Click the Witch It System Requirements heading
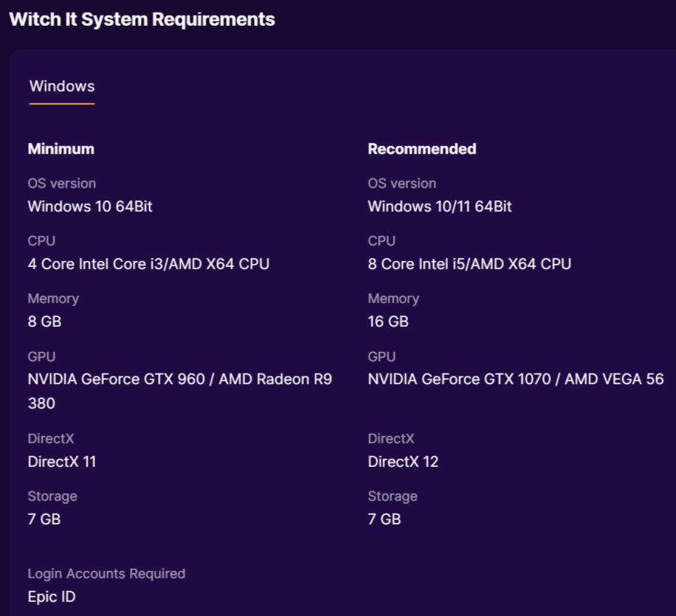Image resolution: width=676 pixels, height=616 pixels. pyautogui.click(x=142, y=19)
